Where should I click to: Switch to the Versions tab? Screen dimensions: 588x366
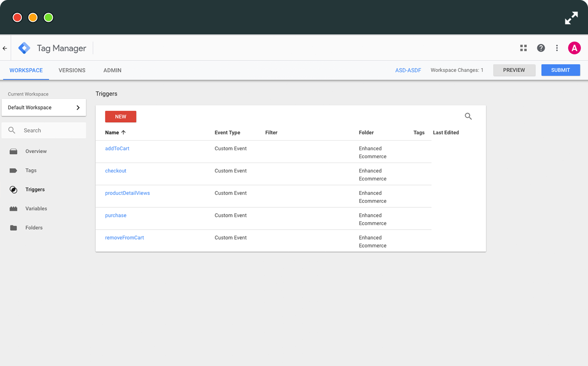pos(71,70)
